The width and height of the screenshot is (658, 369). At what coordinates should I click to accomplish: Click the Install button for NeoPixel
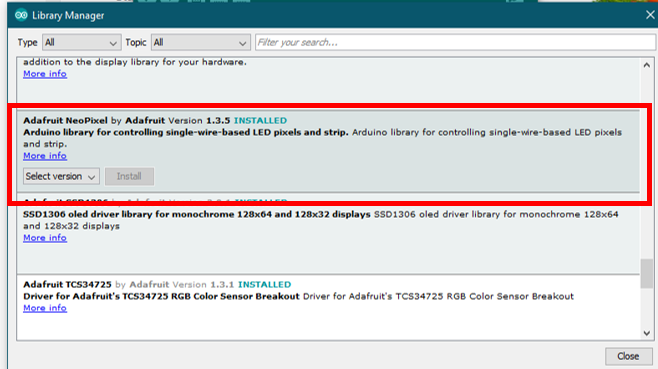click(129, 176)
